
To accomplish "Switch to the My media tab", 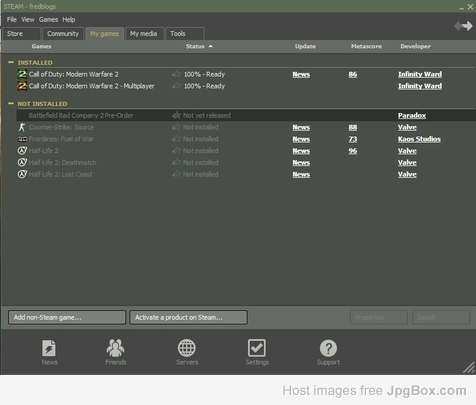I will point(144,34).
